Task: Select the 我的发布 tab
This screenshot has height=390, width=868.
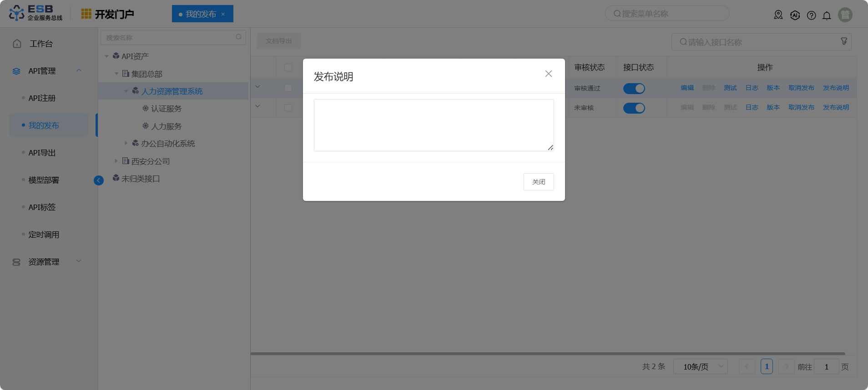Action: coord(201,14)
